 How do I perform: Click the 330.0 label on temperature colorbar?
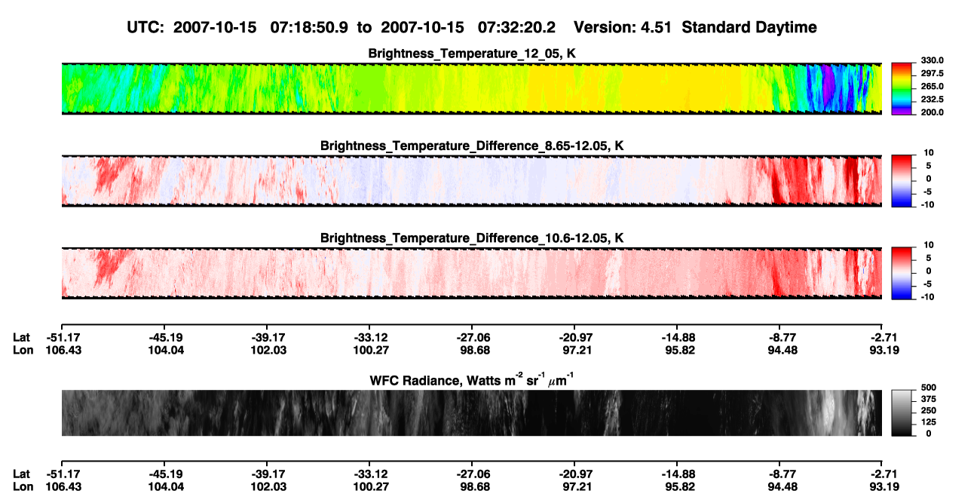pyautogui.click(x=932, y=60)
